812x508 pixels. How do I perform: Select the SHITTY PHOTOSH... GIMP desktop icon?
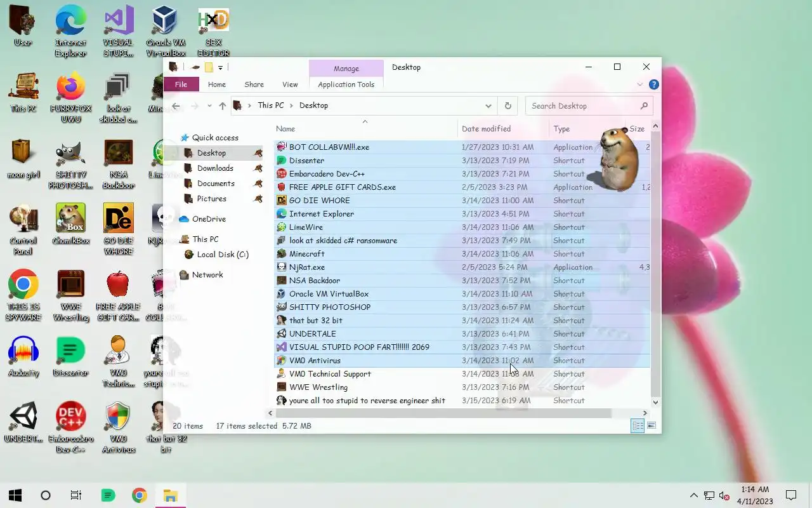(x=70, y=164)
